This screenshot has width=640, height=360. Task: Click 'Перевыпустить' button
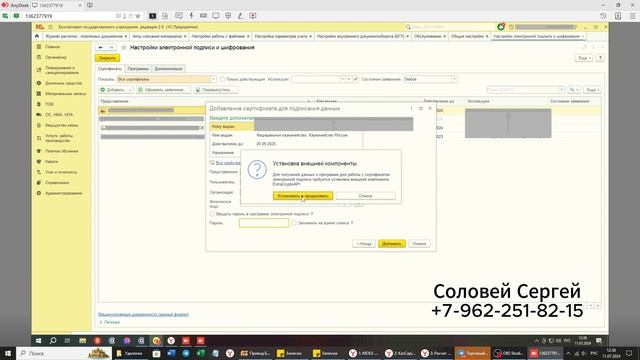pyautogui.click(x=216, y=90)
